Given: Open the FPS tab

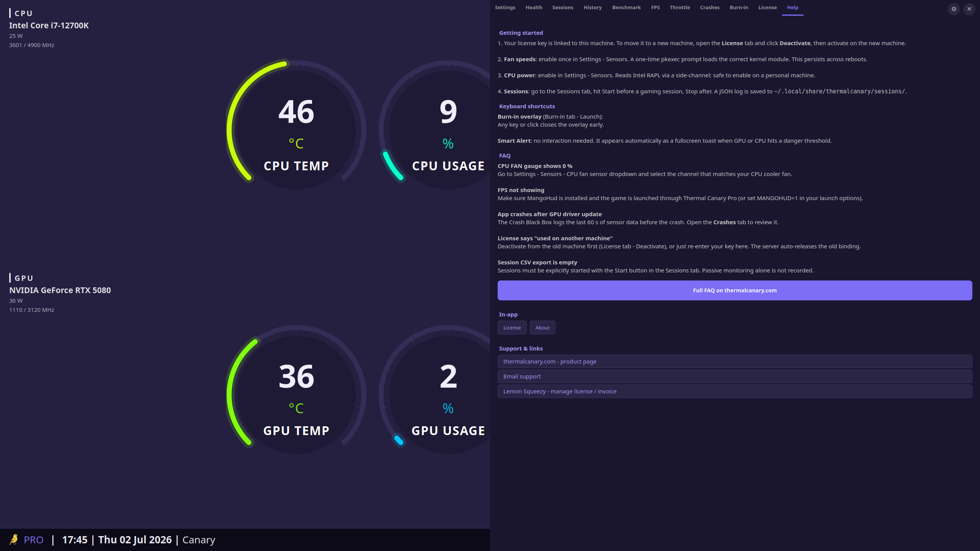Looking at the screenshot, I should coord(655,7).
